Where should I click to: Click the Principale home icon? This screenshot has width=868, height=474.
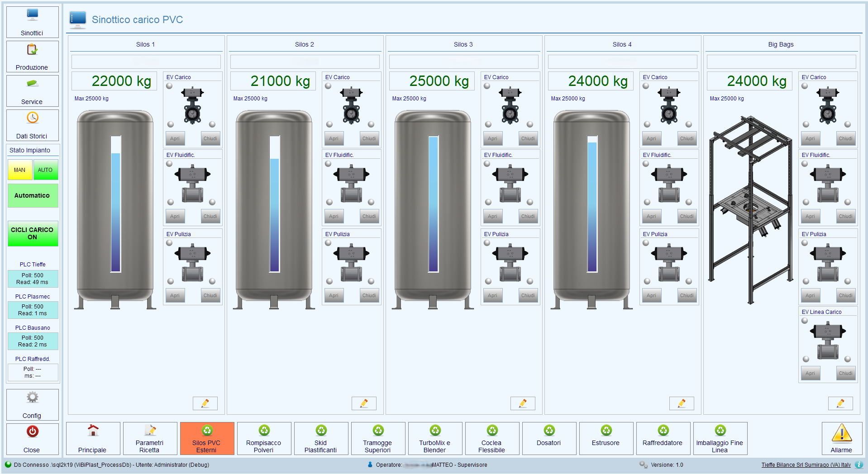93,431
